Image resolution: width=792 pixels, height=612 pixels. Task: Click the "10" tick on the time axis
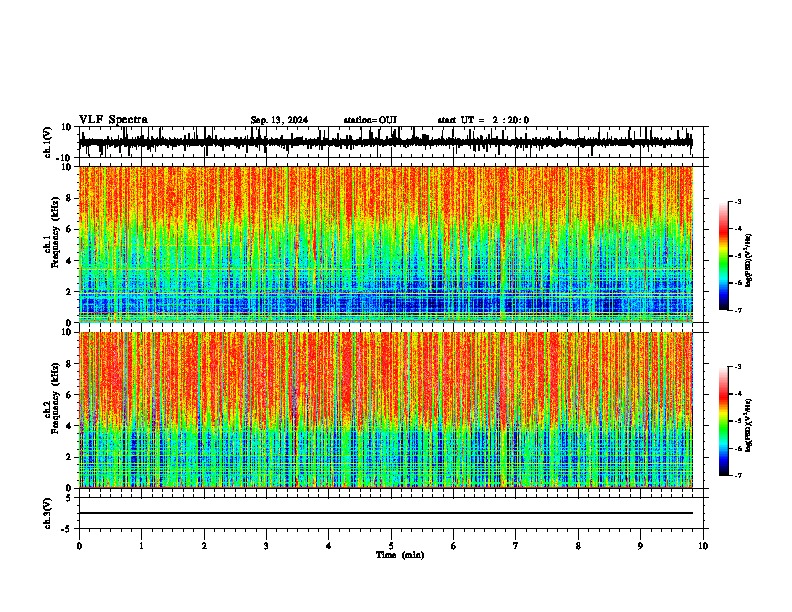coord(703,546)
